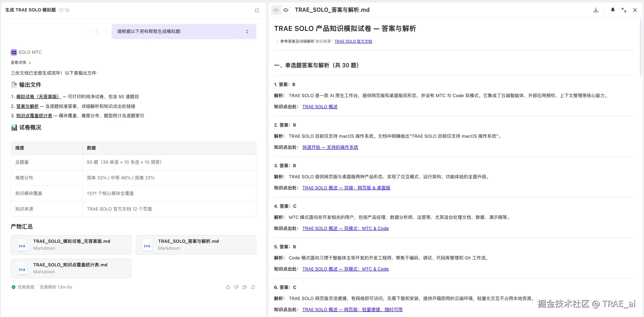Select the 生成 TRAE SOLO 模拟题 chat title
644x317 pixels.
(x=30, y=10)
